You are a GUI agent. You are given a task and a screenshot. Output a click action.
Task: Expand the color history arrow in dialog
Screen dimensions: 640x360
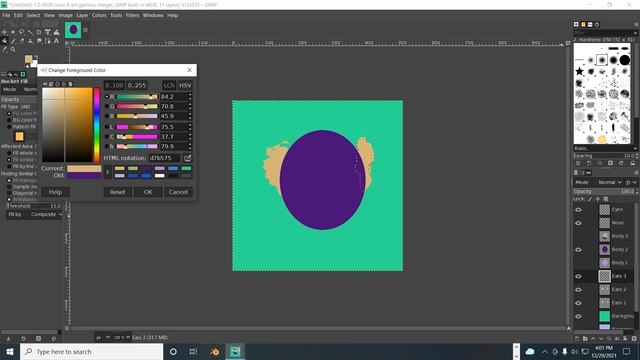pos(107,172)
